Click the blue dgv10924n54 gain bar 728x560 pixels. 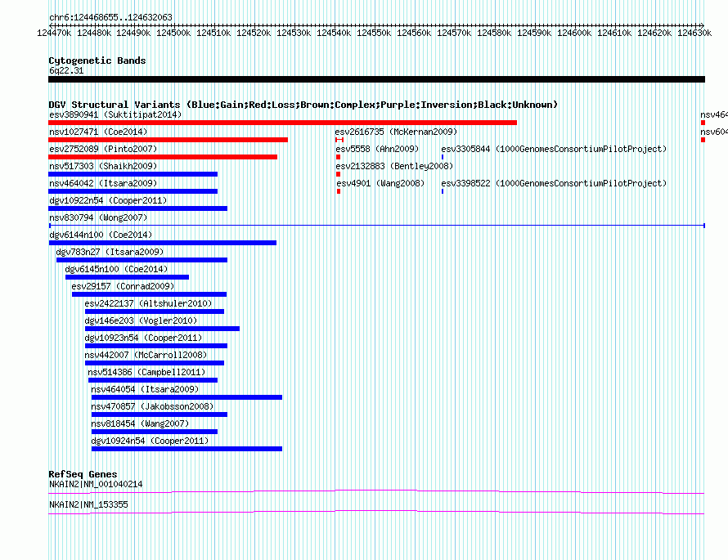tap(186, 449)
